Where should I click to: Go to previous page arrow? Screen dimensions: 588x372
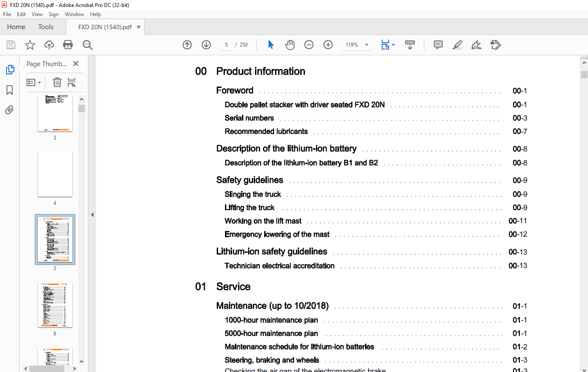pyautogui.click(x=187, y=45)
